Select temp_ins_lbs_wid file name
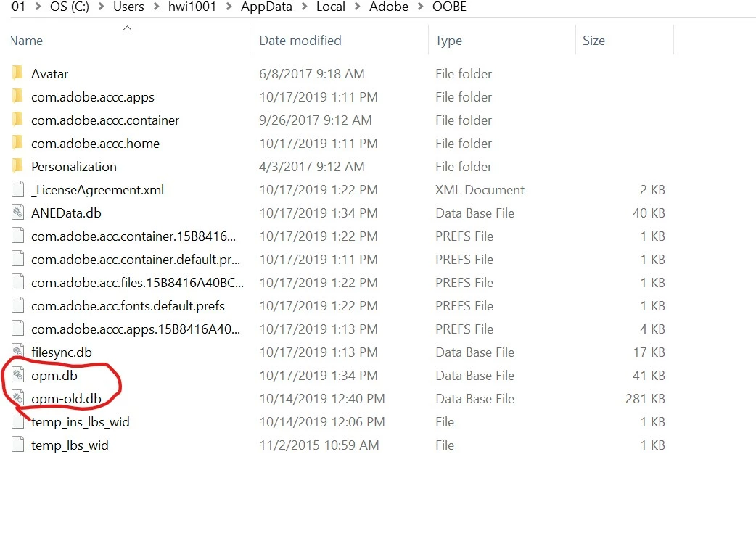756x536 pixels. 80,421
